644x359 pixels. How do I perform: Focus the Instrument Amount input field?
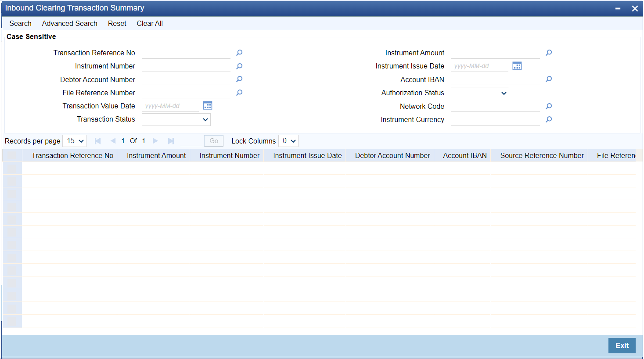(x=495, y=53)
